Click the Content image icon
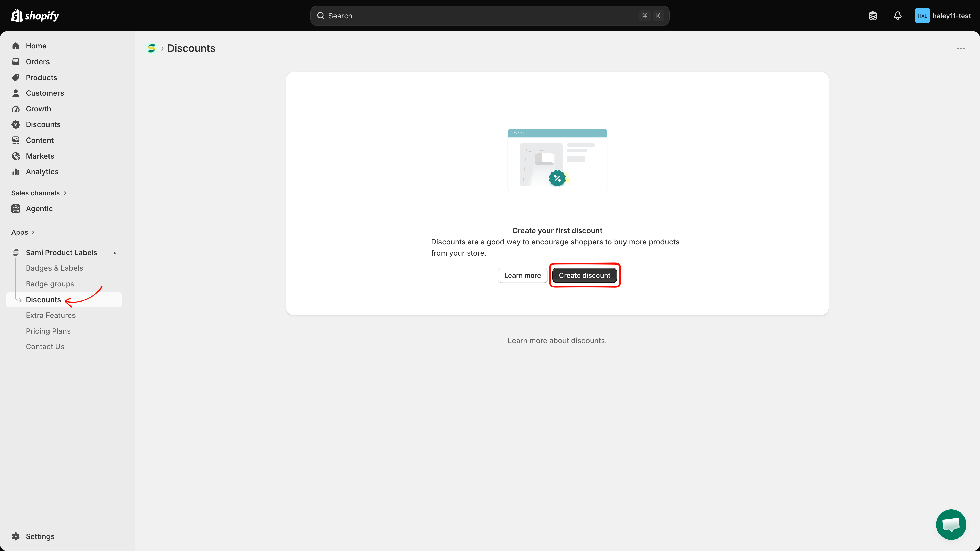This screenshot has width=980, height=551. (16, 140)
